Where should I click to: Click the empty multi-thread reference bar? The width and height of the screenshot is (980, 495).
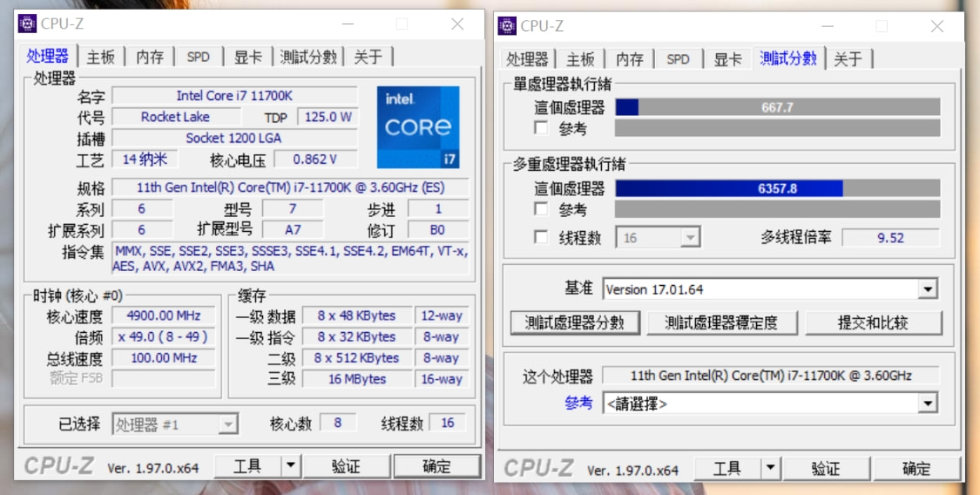click(x=778, y=209)
